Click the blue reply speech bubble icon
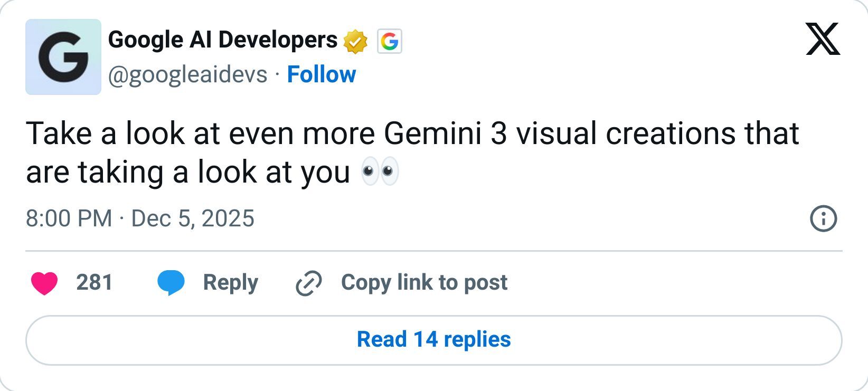The image size is (868, 391). [x=171, y=283]
